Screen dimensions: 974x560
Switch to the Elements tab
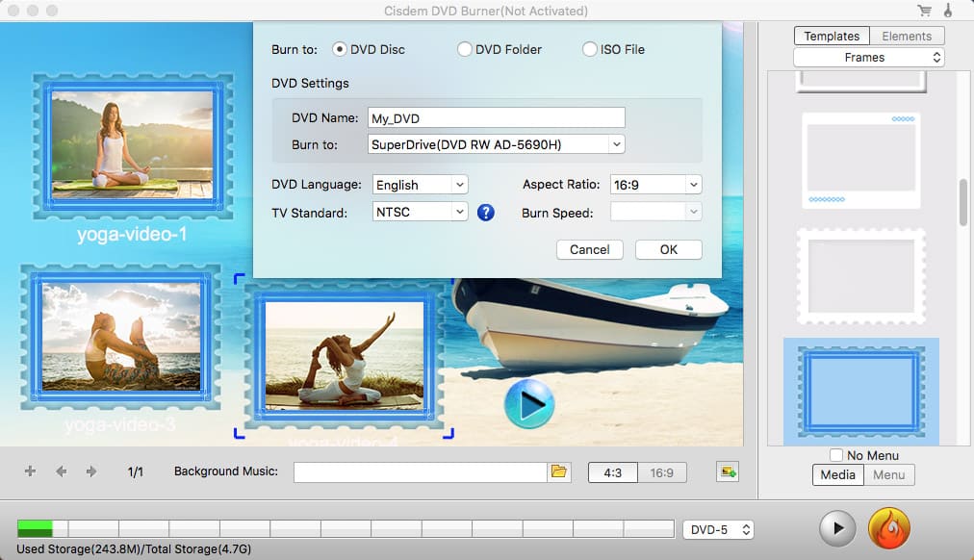pyautogui.click(x=907, y=36)
